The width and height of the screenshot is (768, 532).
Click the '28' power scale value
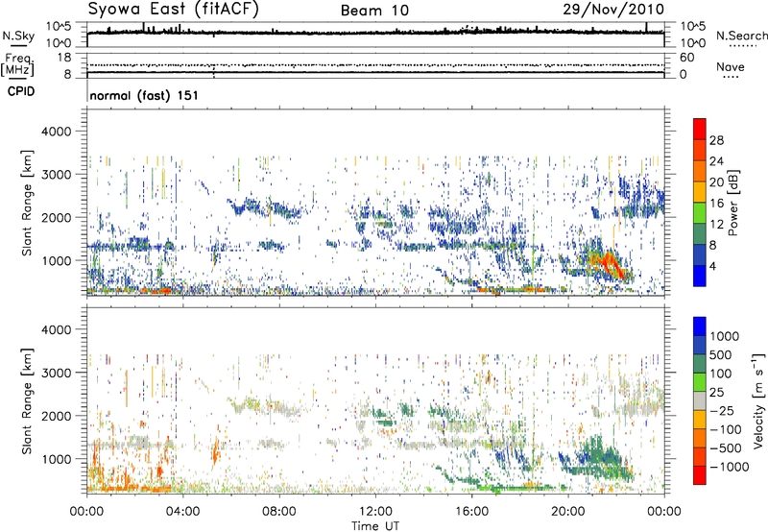tap(716, 140)
